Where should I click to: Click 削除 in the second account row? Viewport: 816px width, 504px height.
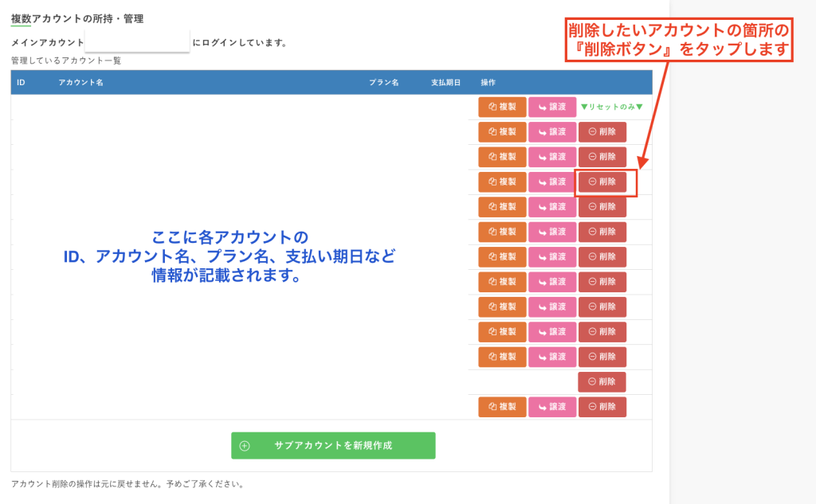(602, 132)
